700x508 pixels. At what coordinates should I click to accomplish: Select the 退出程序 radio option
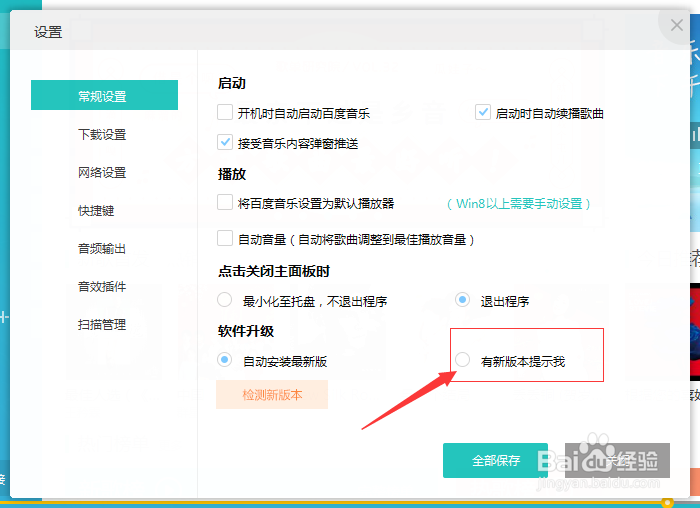click(462, 300)
